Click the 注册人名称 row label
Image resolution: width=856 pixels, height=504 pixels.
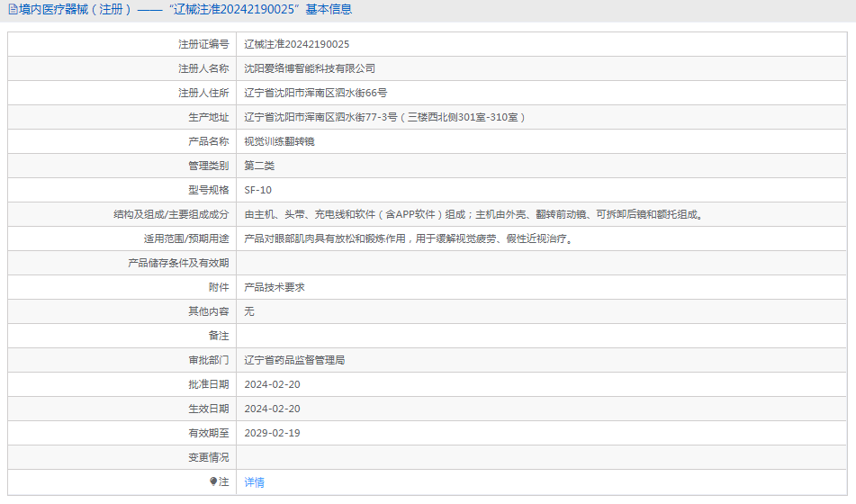pyautogui.click(x=203, y=68)
